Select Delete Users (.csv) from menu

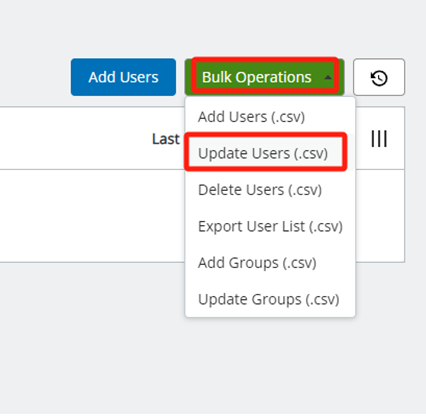tap(260, 190)
